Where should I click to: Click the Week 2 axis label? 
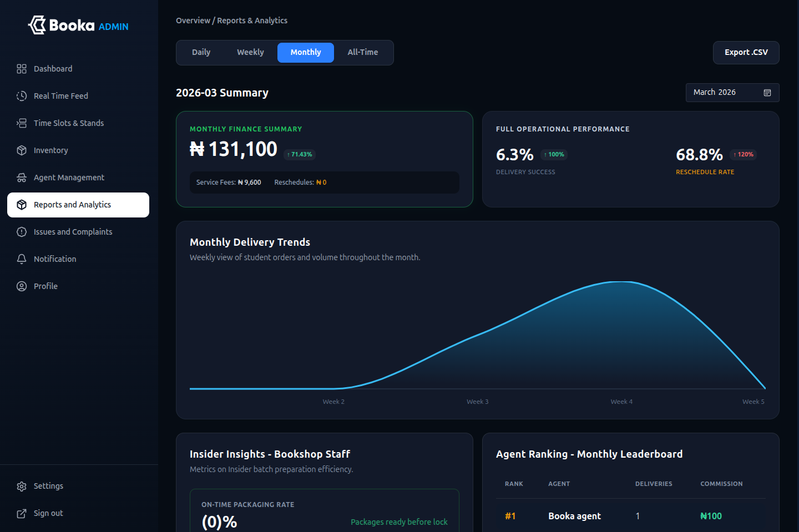(333, 402)
